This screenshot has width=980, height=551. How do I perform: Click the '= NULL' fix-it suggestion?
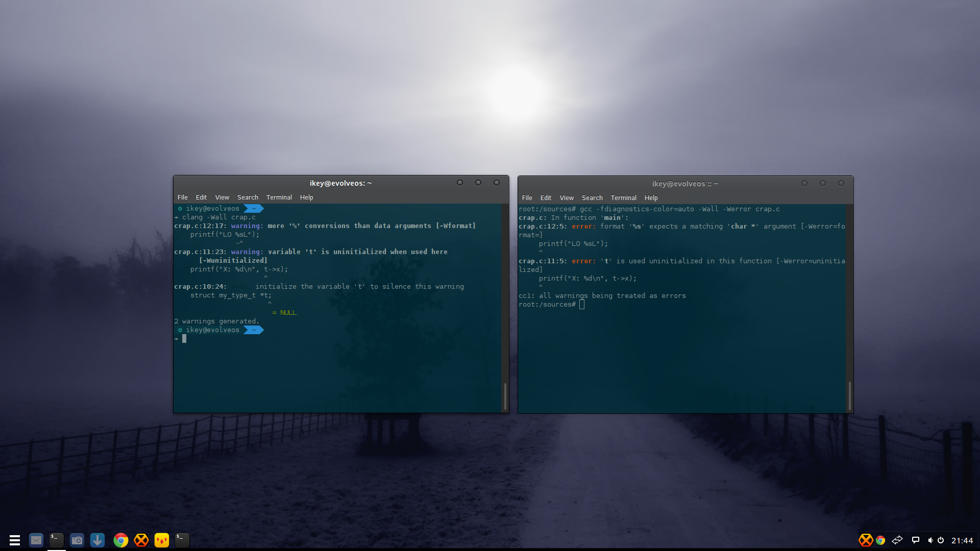[284, 313]
